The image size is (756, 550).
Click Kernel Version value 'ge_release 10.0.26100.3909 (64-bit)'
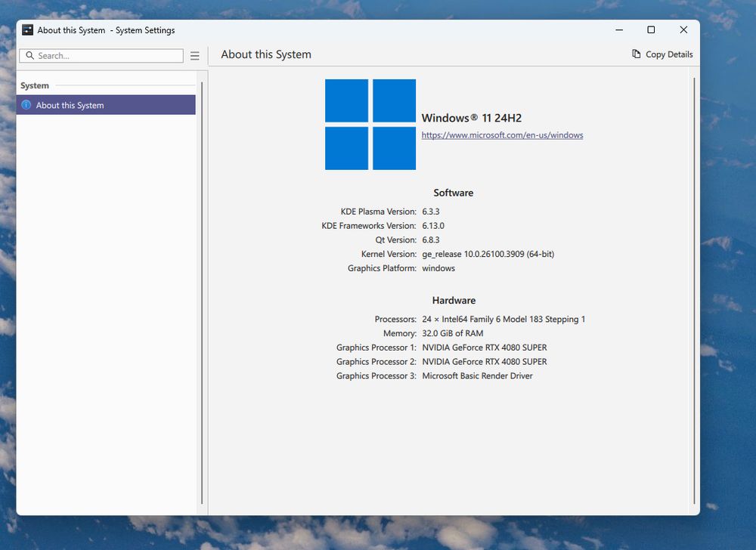click(488, 254)
